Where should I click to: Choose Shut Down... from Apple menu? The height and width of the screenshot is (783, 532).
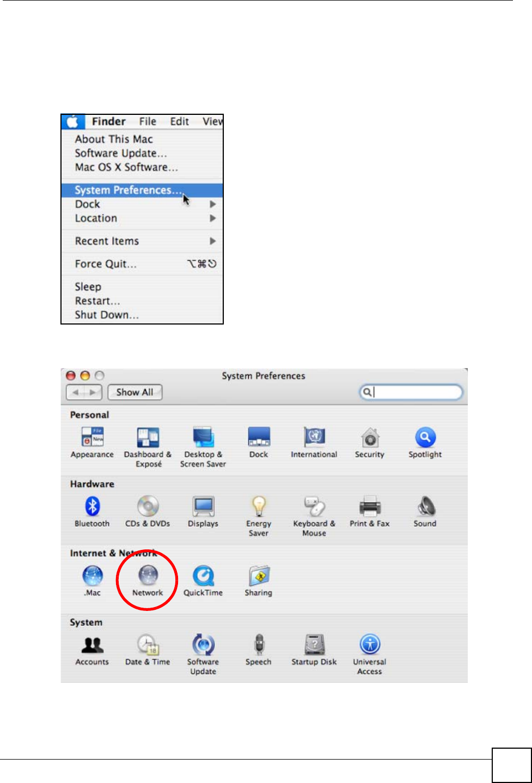(142, 315)
